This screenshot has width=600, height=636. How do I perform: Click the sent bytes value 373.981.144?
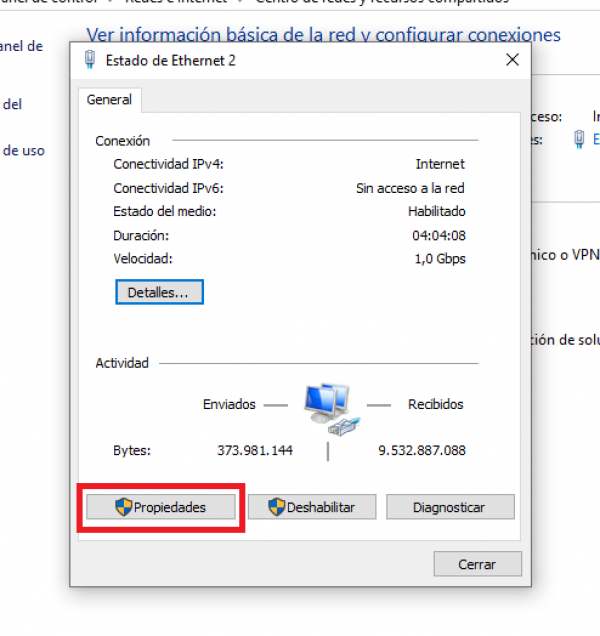tap(255, 451)
